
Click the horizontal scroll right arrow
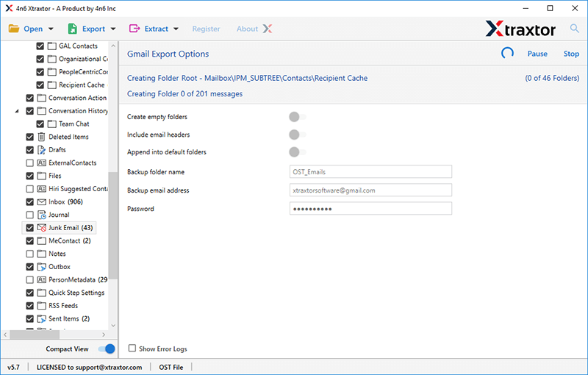[104, 335]
